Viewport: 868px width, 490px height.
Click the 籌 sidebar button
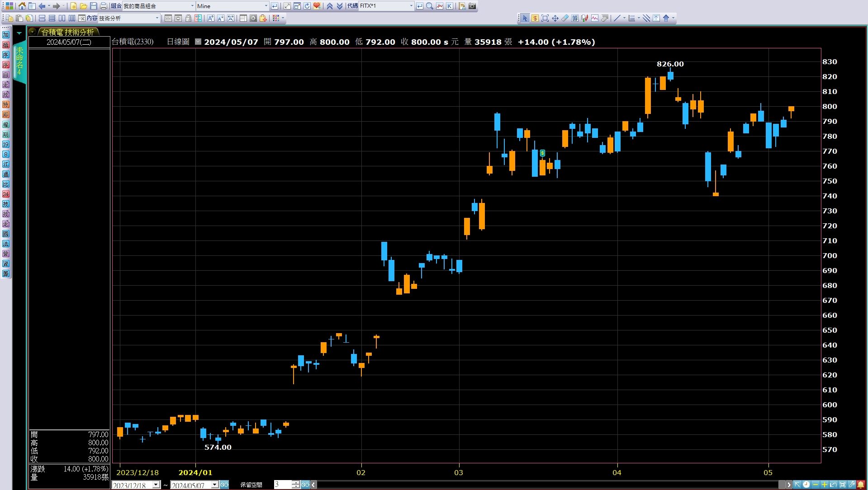click(6, 273)
